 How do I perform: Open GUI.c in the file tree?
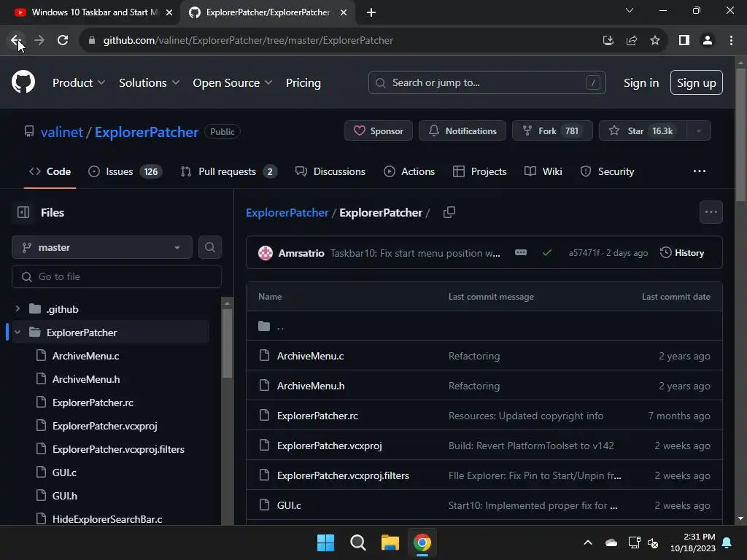click(x=64, y=472)
